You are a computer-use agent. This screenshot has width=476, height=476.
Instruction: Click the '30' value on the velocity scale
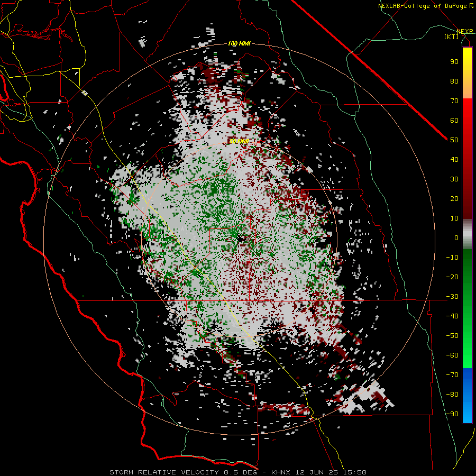click(x=454, y=179)
